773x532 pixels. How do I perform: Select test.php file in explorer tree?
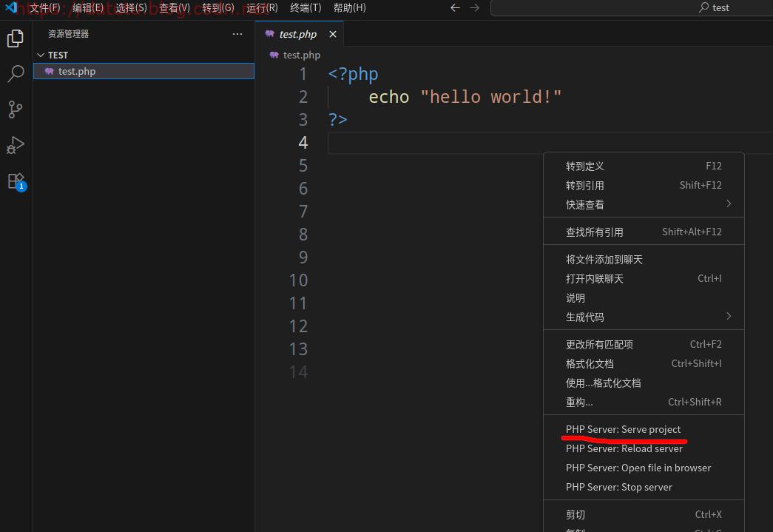[77, 72]
